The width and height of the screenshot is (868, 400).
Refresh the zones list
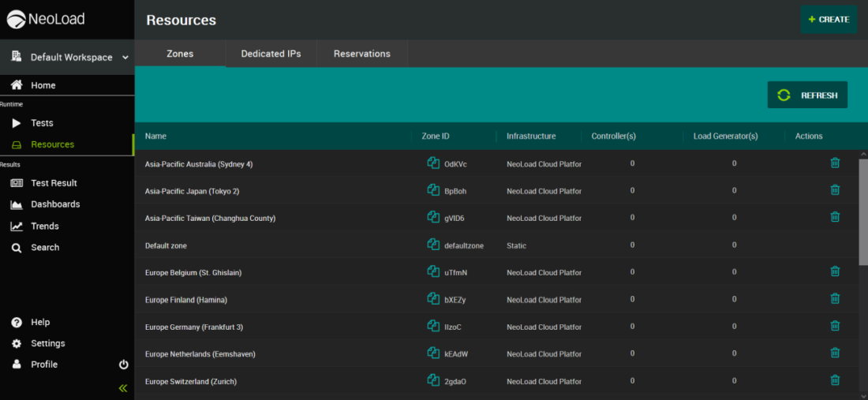pyautogui.click(x=807, y=95)
